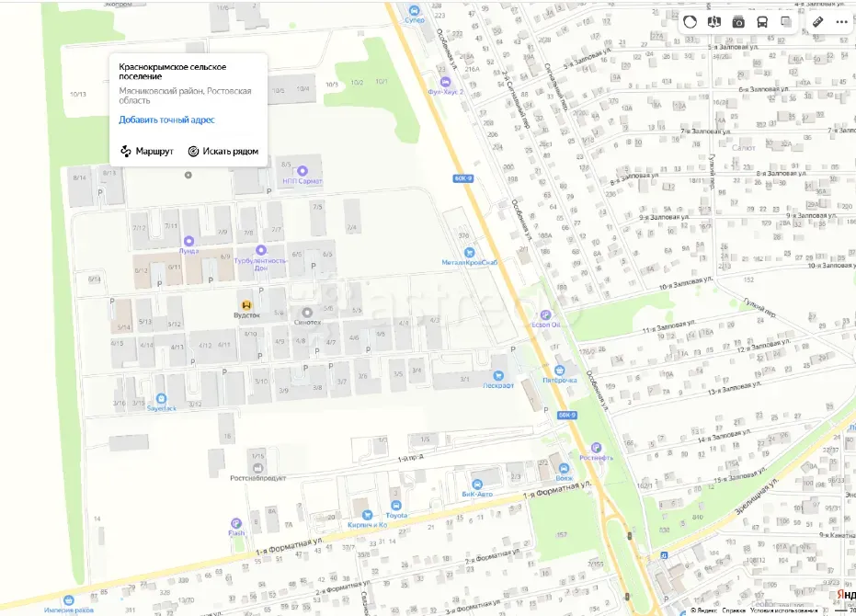Open the Условия использования terms link

[x=783, y=610]
